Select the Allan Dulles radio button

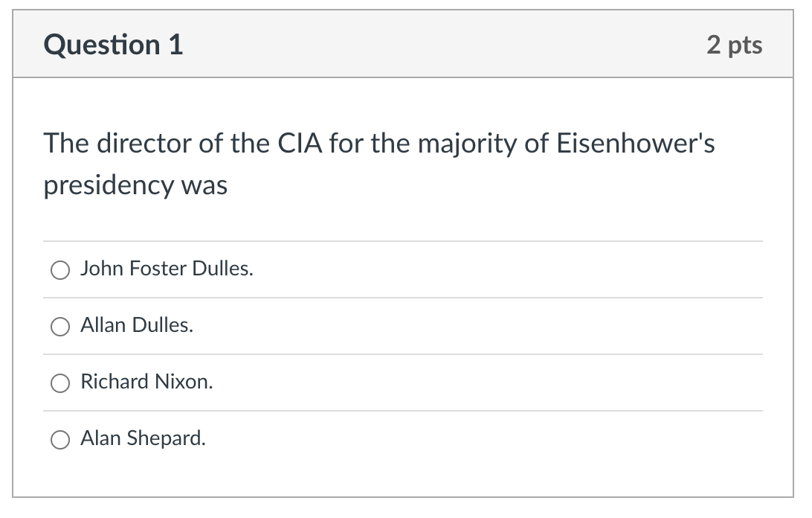tap(60, 326)
